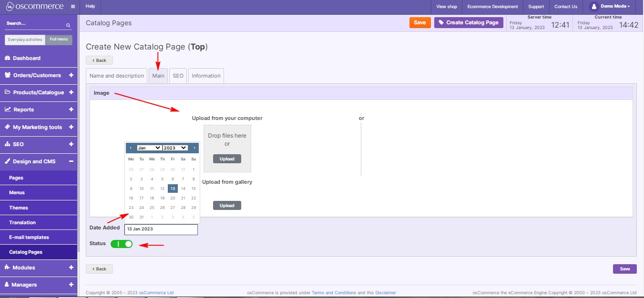Open the year dropdown in calendar

[x=175, y=148]
